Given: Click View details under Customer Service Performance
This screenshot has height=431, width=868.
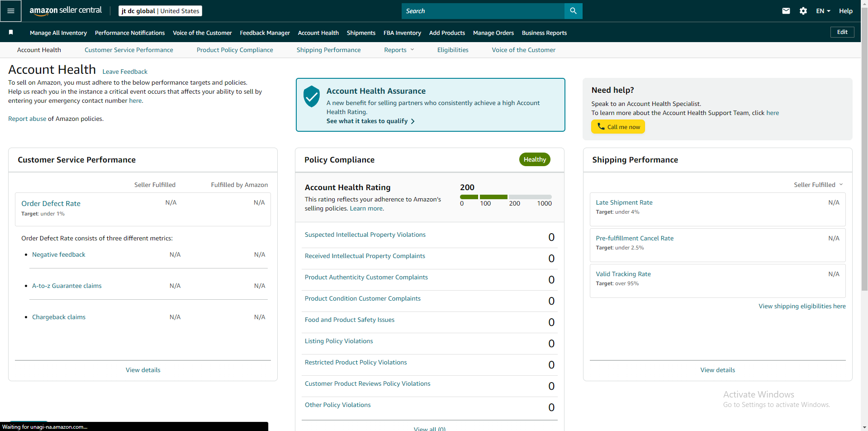Looking at the screenshot, I should pos(143,370).
